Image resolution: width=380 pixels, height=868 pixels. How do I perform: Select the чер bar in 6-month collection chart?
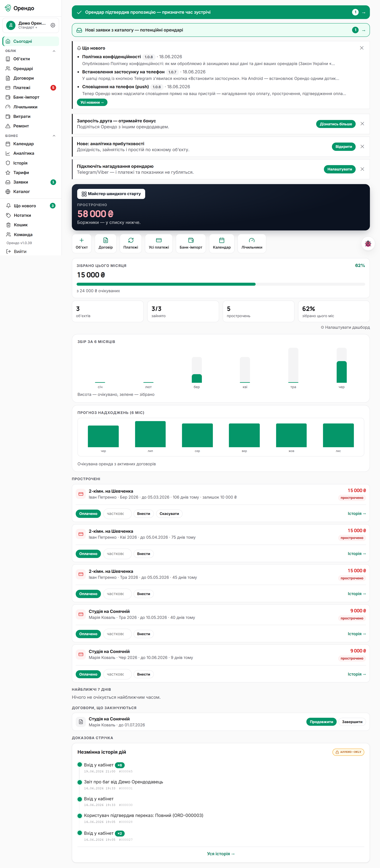pyautogui.click(x=342, y=365)
